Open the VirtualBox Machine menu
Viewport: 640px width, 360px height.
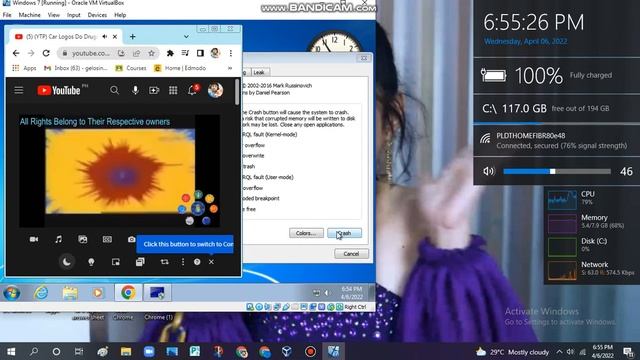pyautogui.click(x=29, y=15)
